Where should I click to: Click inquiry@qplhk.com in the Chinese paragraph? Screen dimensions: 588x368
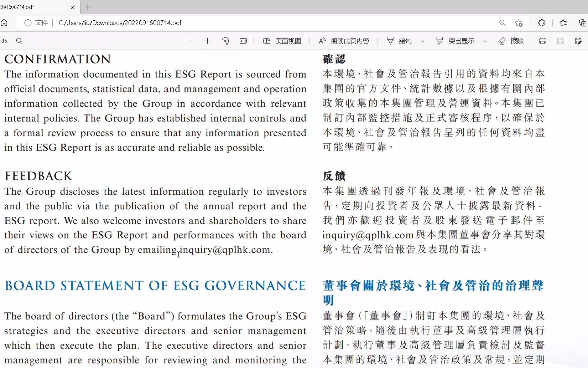tap(368, 235)
